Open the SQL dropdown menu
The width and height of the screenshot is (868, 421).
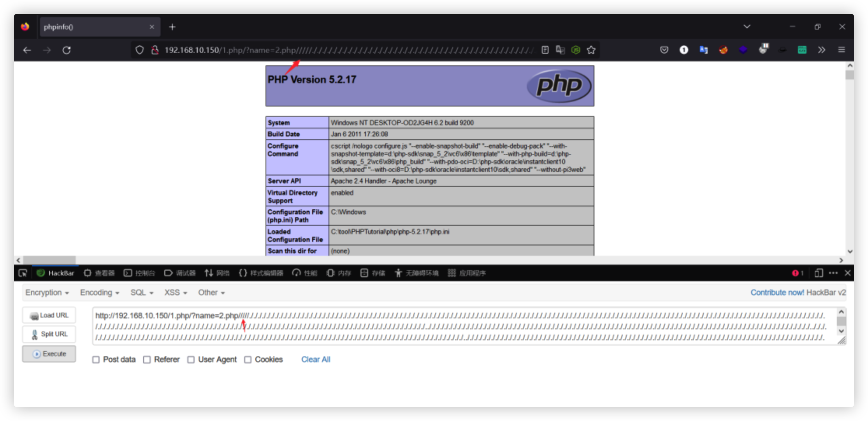(x=142, y=293)
